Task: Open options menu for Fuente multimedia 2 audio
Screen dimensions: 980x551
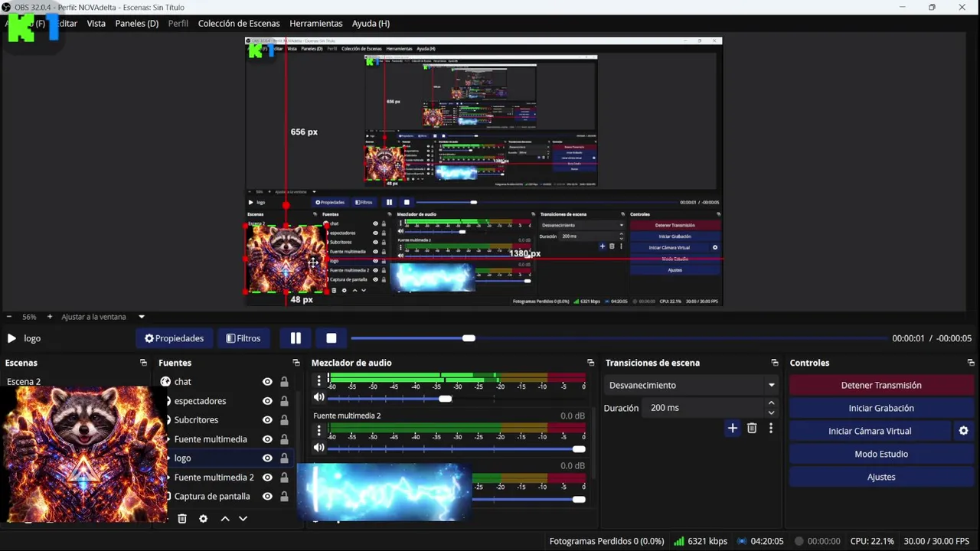Action: pyautogui.click(x=319, y=431)
